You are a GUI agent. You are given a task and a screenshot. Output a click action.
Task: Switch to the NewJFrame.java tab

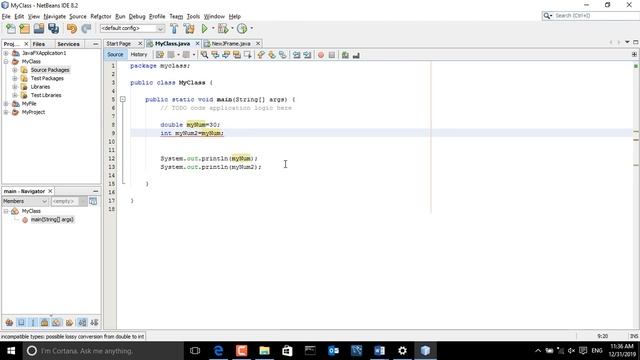(x=231, y=43)
